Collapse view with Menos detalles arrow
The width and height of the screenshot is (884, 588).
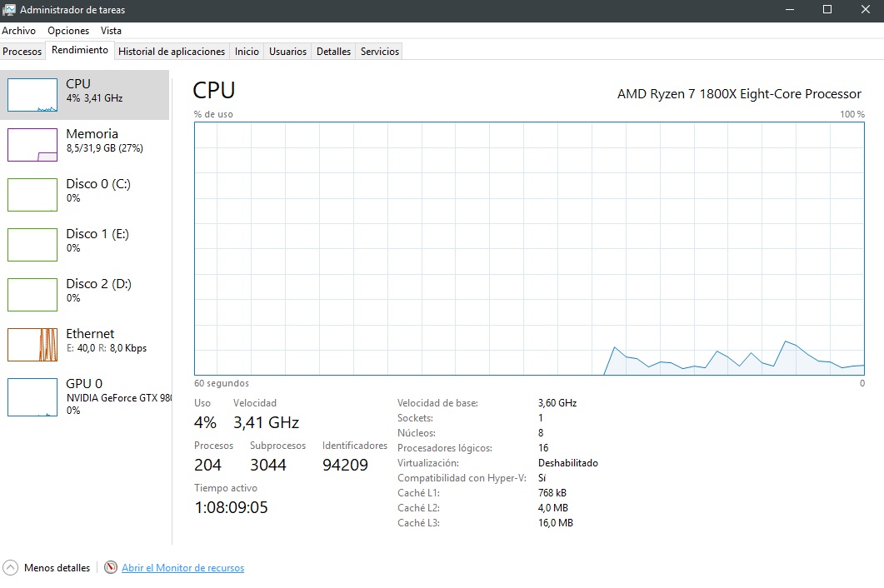tap(11, 568)
